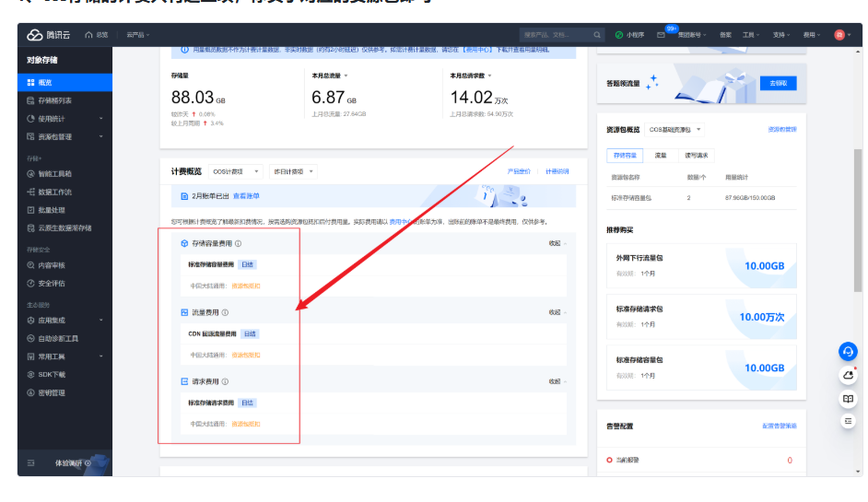Viewport: 868px width, 502px height.
Task: Open the 存储桶列表 sidebar item
Action: (x=54, y=100)
